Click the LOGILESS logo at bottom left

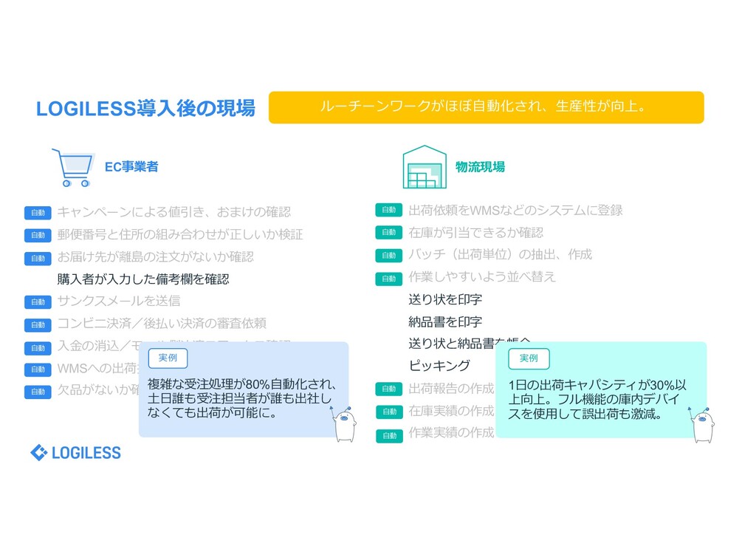tap(75, 452)
